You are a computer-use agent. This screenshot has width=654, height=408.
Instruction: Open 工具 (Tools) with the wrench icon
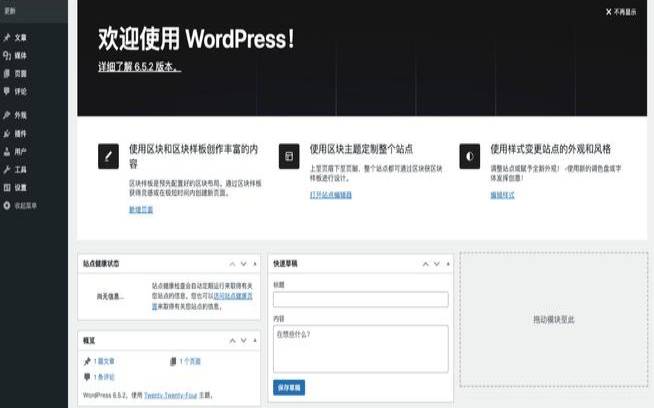click(x=7, y=170)
